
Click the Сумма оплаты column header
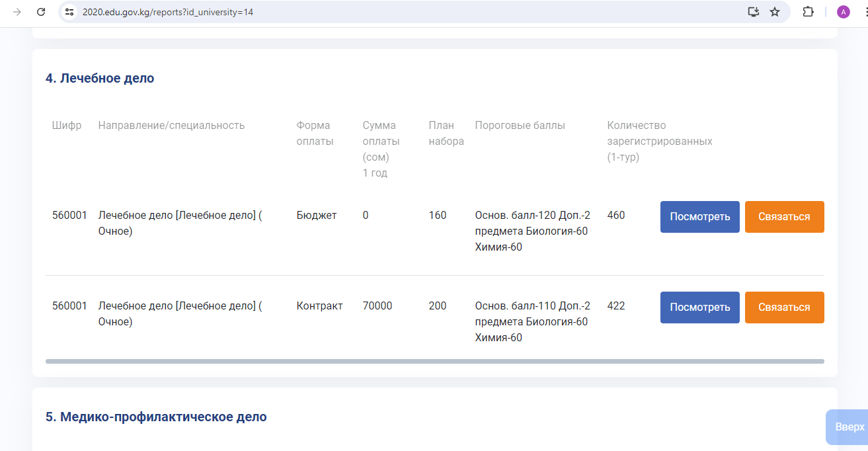(x=381, y=149)
